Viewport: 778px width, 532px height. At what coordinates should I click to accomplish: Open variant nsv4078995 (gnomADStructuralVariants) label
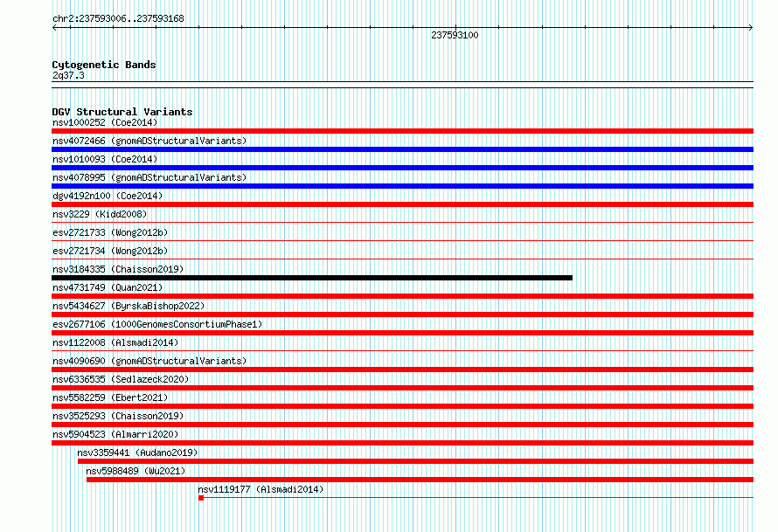pos(149,177)
